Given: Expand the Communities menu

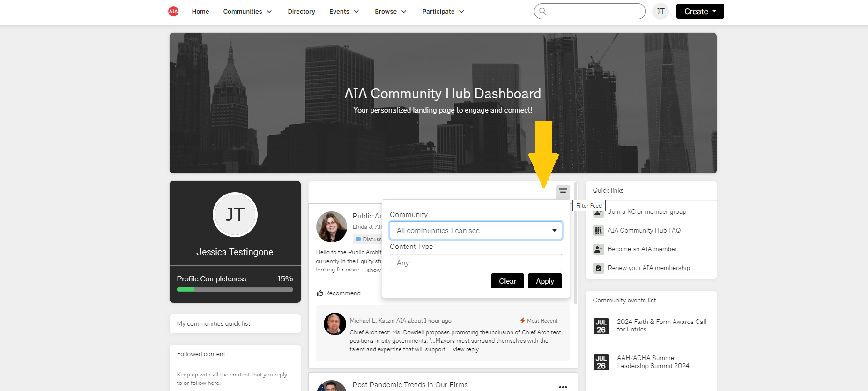Looking at the screenshot, I should (247, 11).
